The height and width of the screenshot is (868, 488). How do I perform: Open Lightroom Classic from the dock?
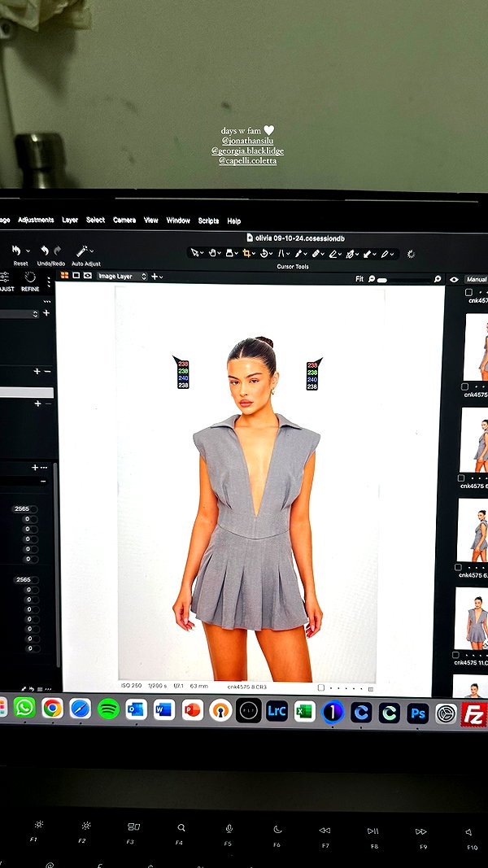pos(277,711)
